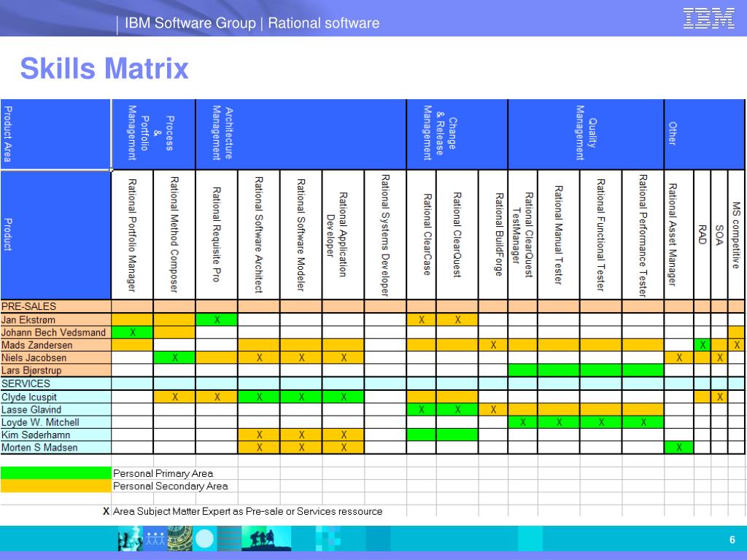Click Loyde W. Mitchell's Performance Tester X cell
747x560 pixels.
coord(643,422)
